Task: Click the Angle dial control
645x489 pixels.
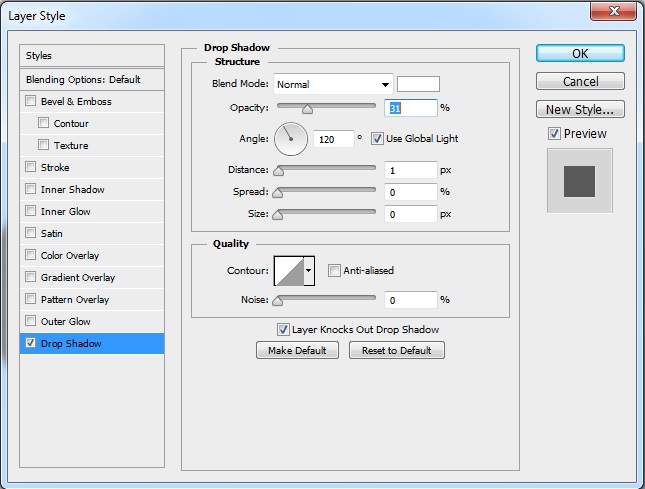Action: pyautogui.click(x=291, y=139)
